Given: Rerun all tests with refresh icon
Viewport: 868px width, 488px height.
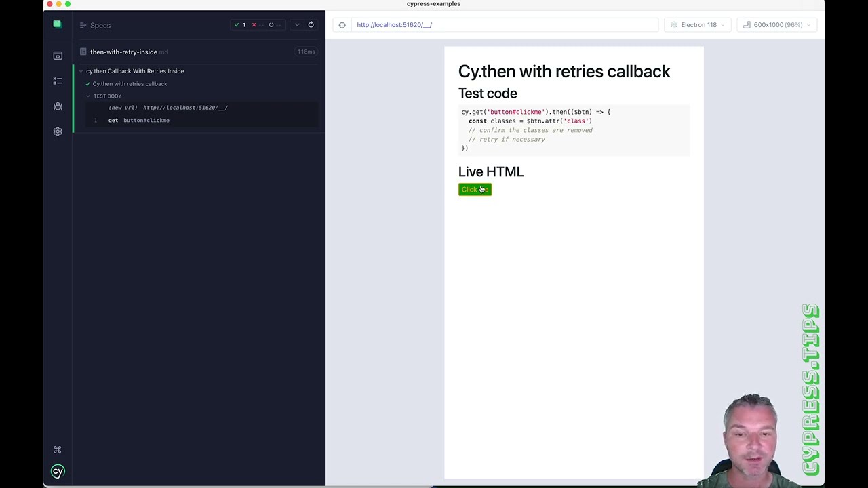Looking at the screenshot, I should pyautogui.click(x=311, y=25).
